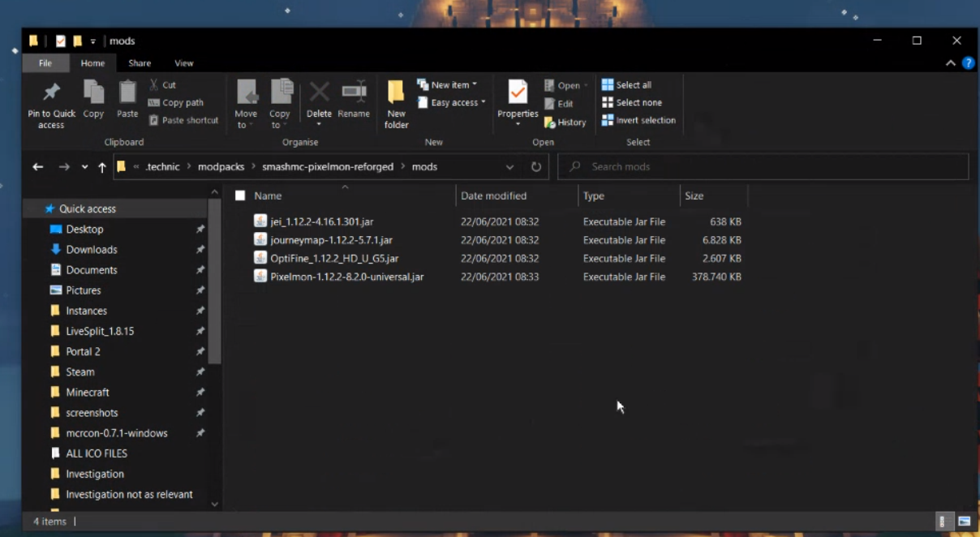Create a New folder
980x537 pixels.
pyautogui.click(x=396, y=104)
